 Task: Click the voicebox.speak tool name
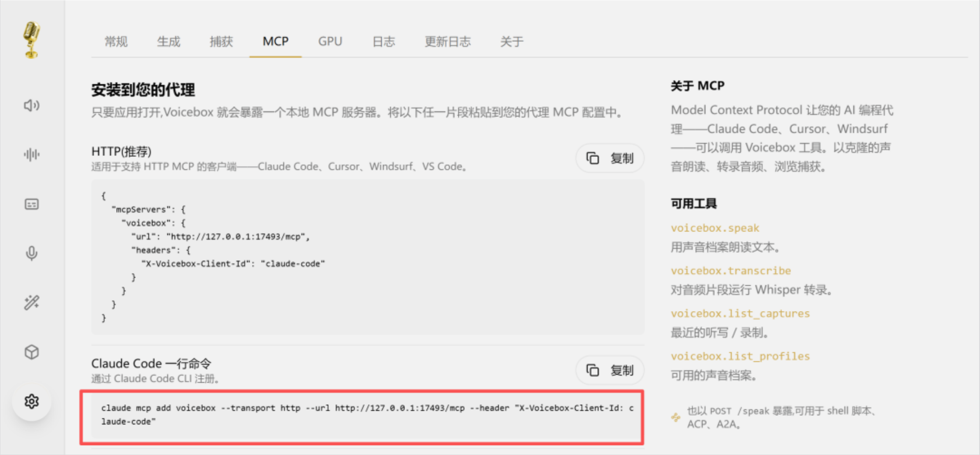click(715, 228)
